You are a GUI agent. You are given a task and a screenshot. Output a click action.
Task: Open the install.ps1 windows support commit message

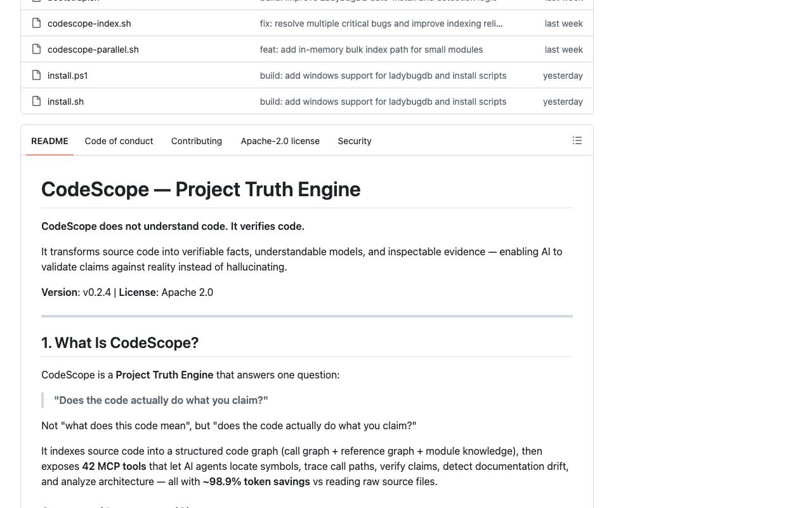click(x=383, y=76)
